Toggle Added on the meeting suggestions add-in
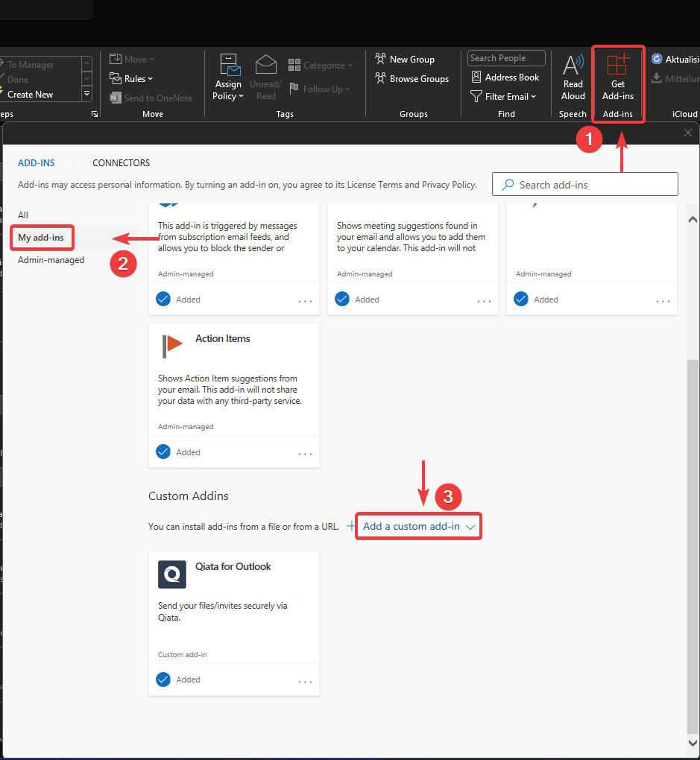The image size is (700, 760). pyautogui.click(x=341, y=299)
